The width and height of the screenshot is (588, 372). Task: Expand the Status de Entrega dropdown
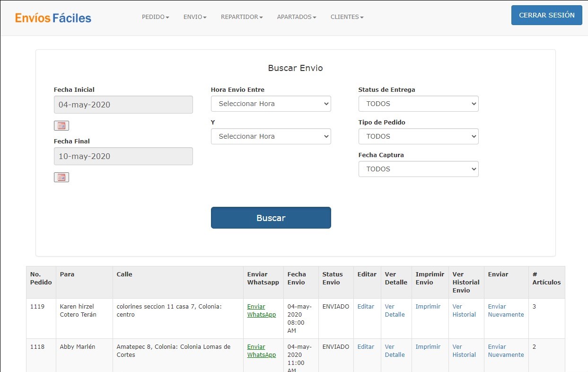point(418,104)
